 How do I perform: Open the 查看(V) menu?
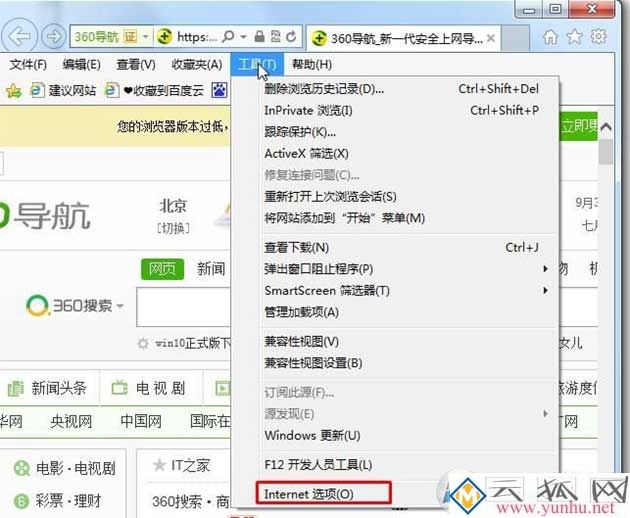136,64
